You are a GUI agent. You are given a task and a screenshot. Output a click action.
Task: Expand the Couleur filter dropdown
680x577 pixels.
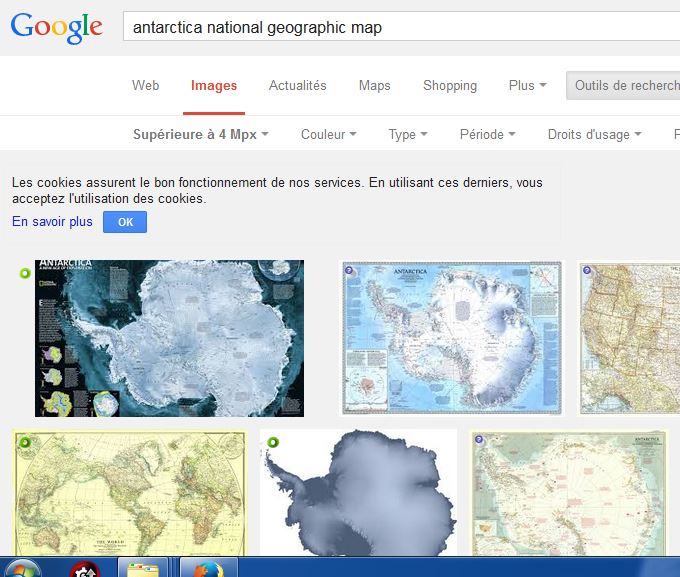click(329, 134)
